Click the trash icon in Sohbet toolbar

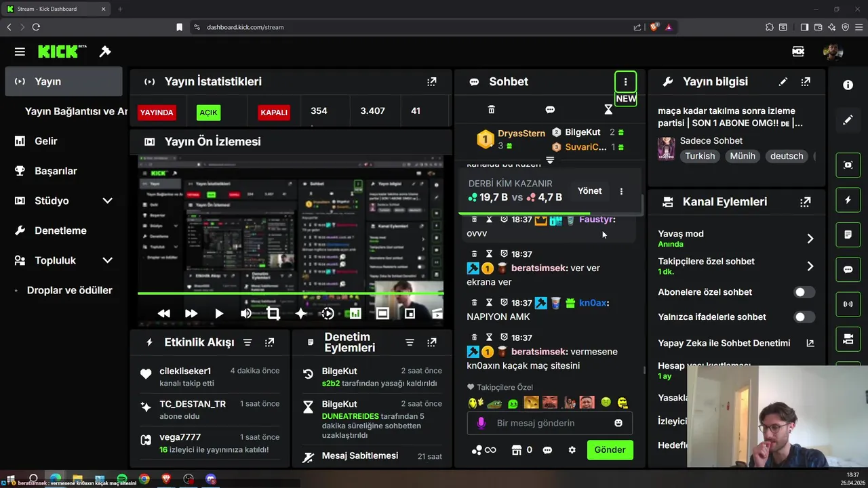492,110
